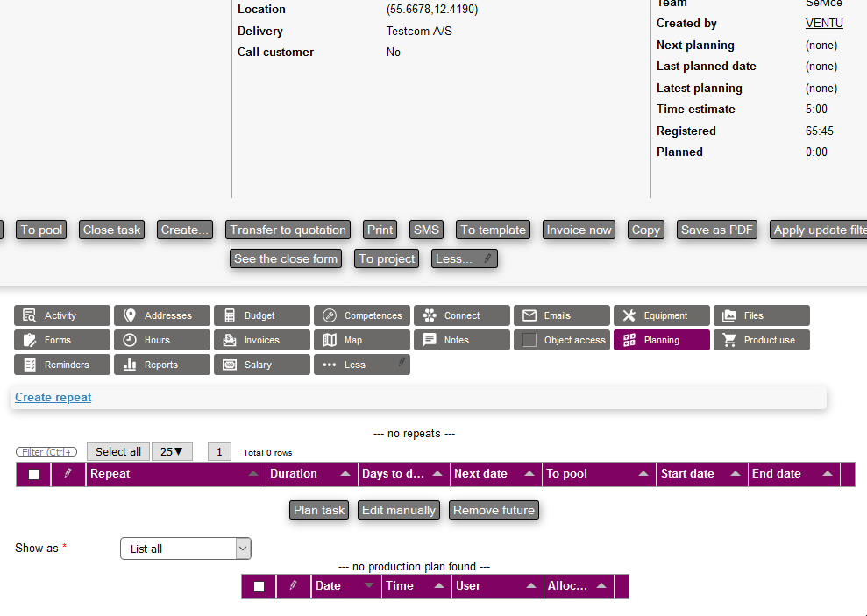Image resolution: width=867 pixels, height=616 pixels.
Task: Open the Map icon tab
Action: [330, 340]
